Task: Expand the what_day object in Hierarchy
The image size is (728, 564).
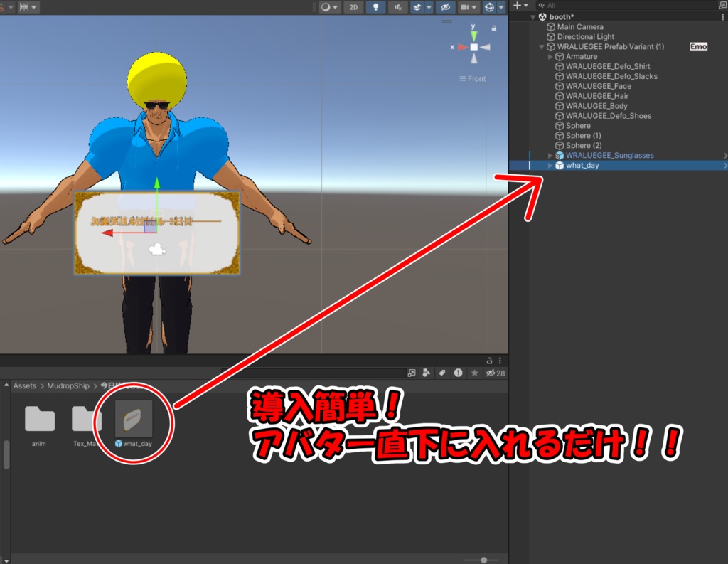Action: click(x=550, y=166)
